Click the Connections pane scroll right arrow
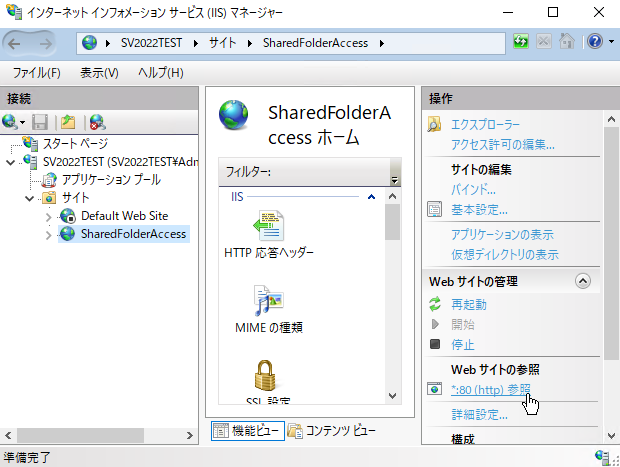Viewport: 620px width, 467px height. [x=190, y=435]
